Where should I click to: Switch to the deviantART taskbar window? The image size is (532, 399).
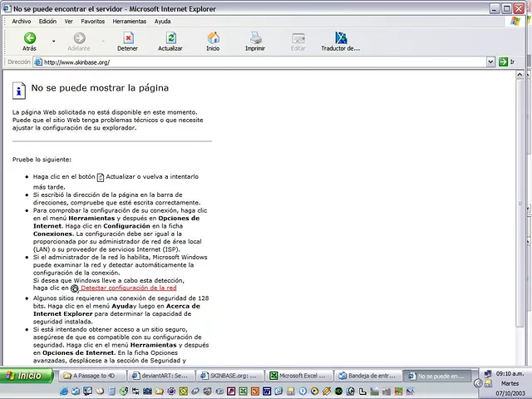pos(160,376)
